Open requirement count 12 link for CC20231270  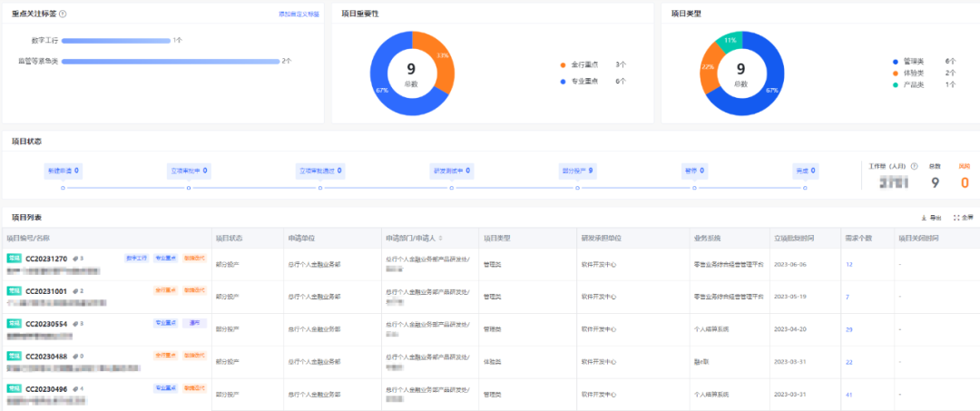(848, 265)
